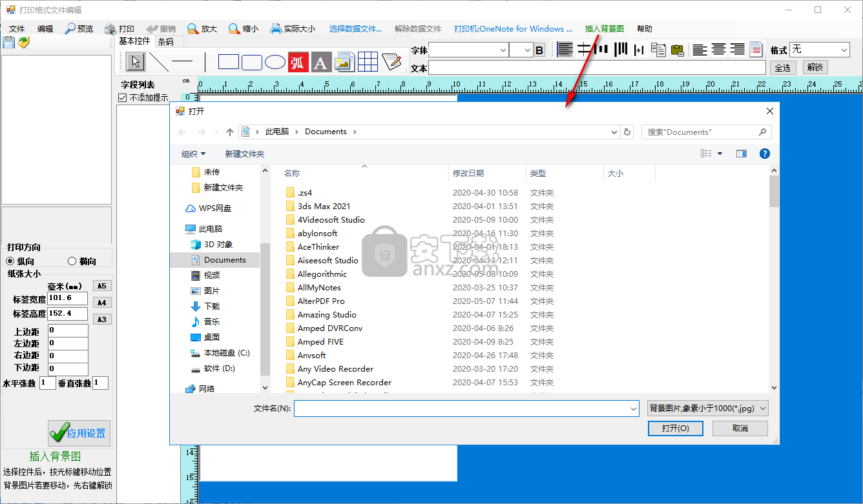Open the 组织 organize dropdown
863x504 pixels.
[x=193, y=154]
